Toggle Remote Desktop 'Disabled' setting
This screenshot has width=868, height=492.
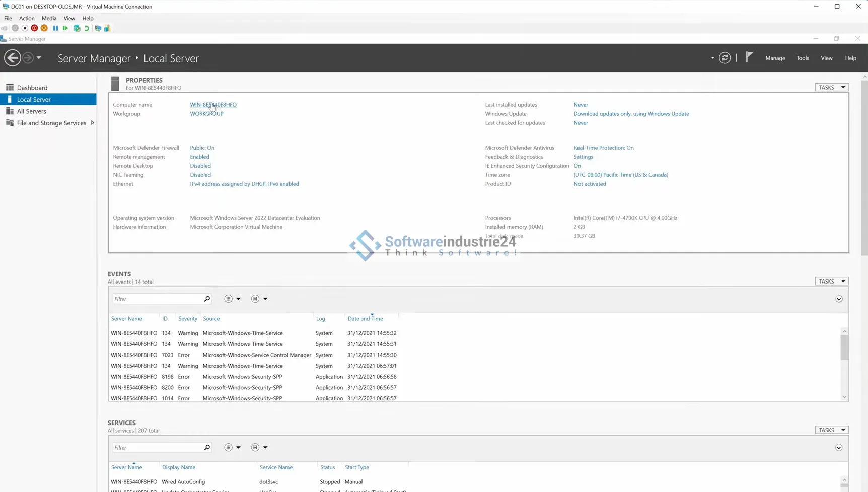200,166
